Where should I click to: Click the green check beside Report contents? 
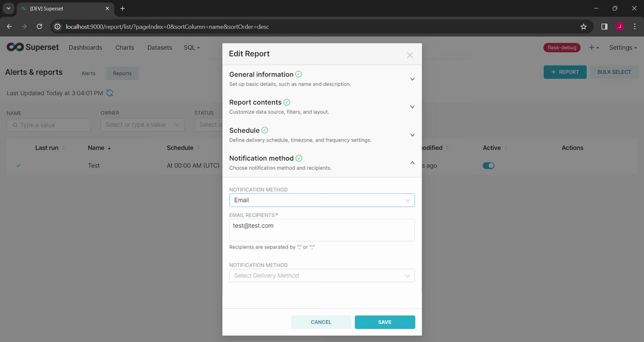pos(287,102)
